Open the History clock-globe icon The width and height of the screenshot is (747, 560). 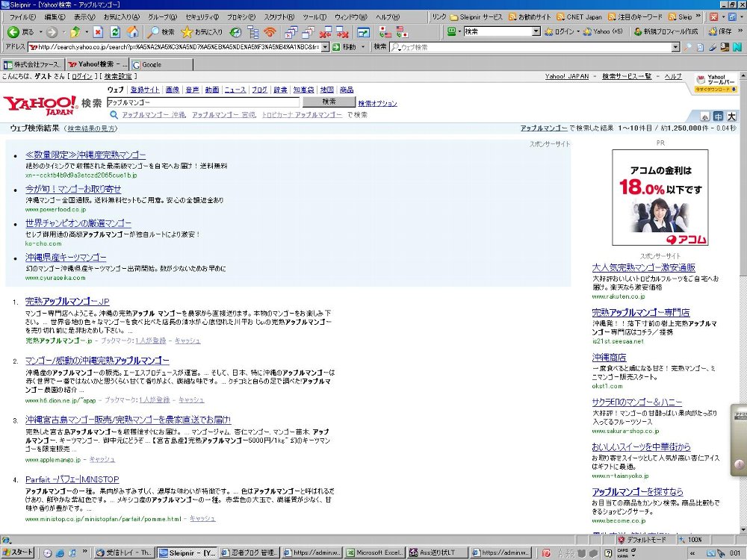[x=235, y=32]
